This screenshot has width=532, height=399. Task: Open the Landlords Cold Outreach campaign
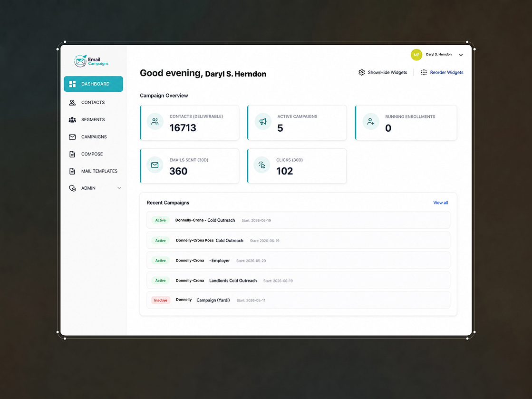coord(298,280)
